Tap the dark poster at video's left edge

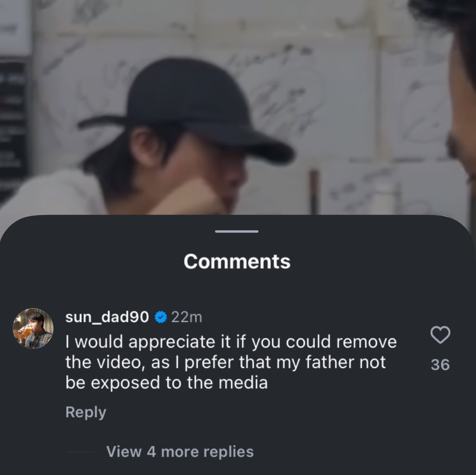click(x=12, y=123)
